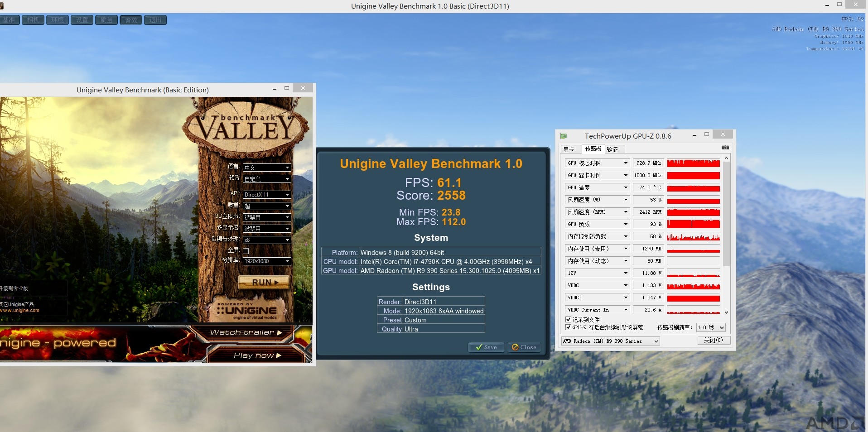The height and width of the screenshot is (432, 868).
Task: Expand the 12V sensor dropdown arrow
Action: point(626,273)
